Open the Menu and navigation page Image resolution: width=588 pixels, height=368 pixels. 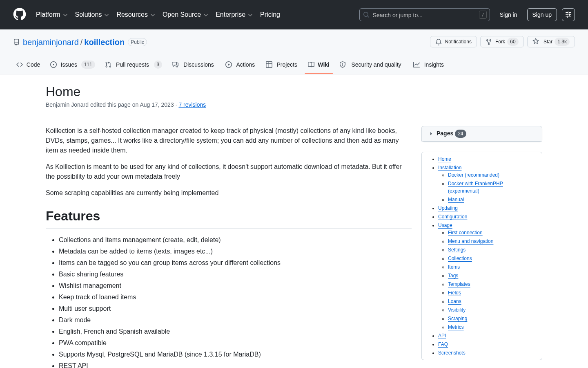point(470,241)
